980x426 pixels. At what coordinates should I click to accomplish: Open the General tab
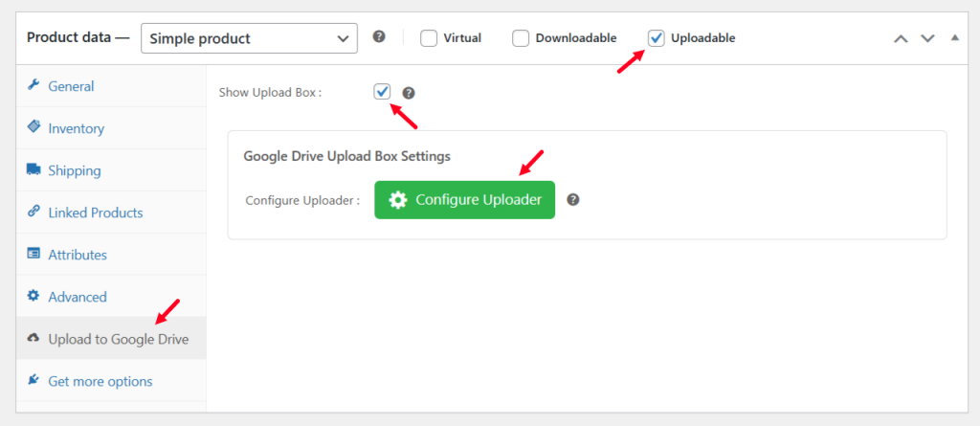pos(111,86)
